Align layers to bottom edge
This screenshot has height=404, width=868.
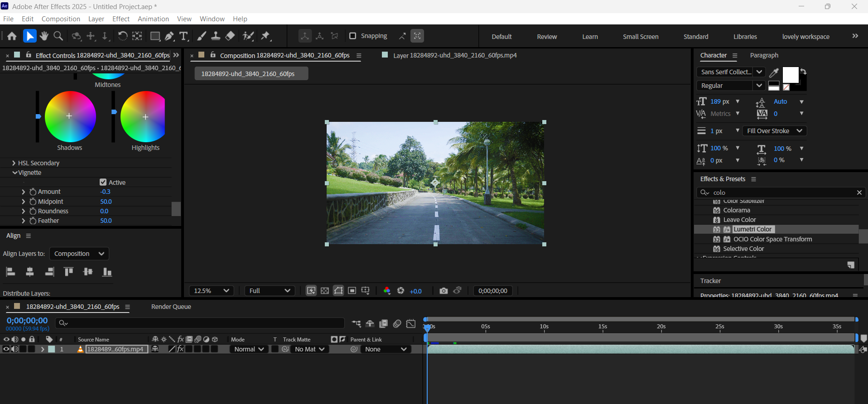click(x=107, y=272)
